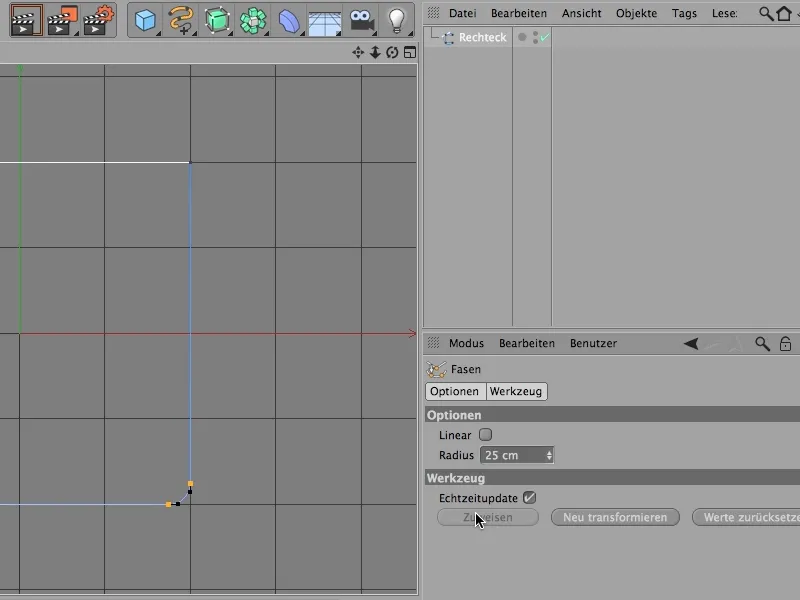Viewport: 800px width, 600px height.
Task: Add a floor environment object
Action: click(325, 21)
